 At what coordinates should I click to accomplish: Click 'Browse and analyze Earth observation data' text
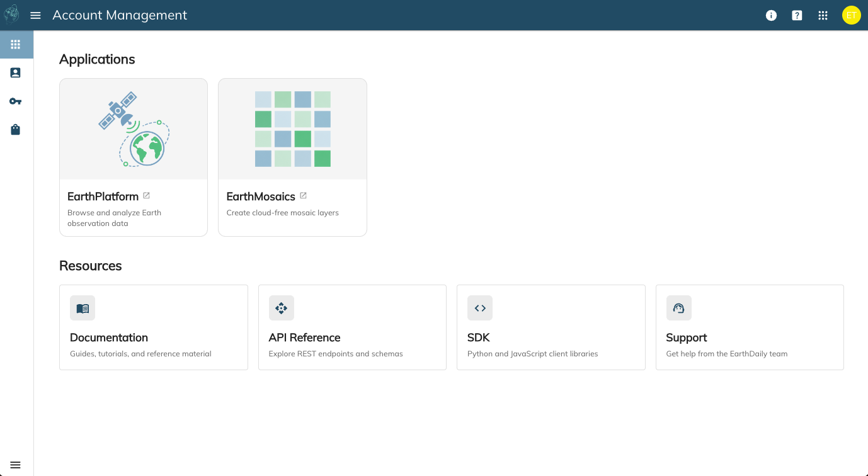point(115,218)
